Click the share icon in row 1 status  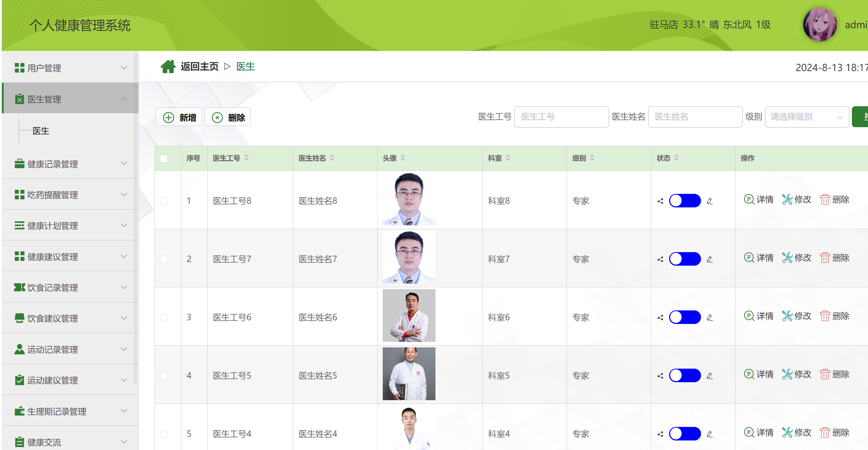point(660,201)
